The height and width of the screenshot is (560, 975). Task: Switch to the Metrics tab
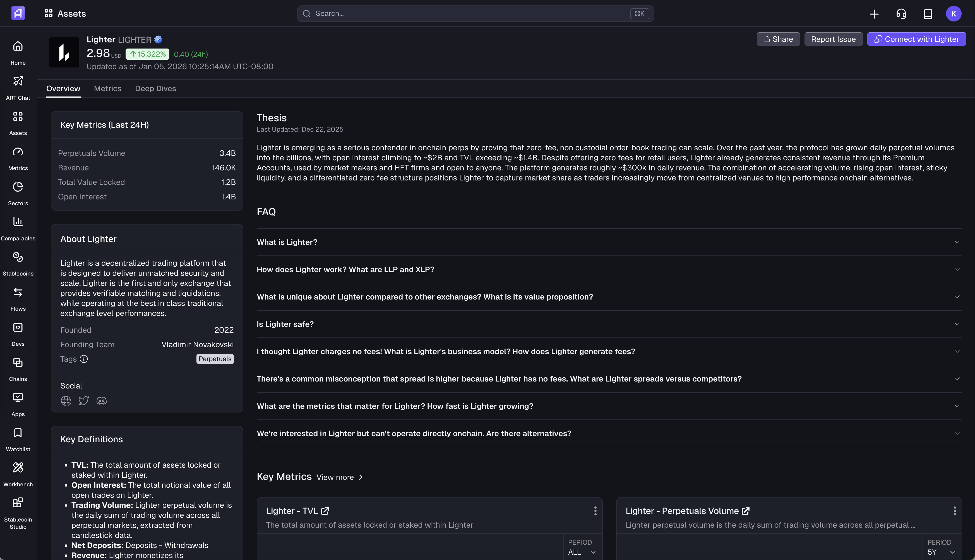(x=107, y=88)
